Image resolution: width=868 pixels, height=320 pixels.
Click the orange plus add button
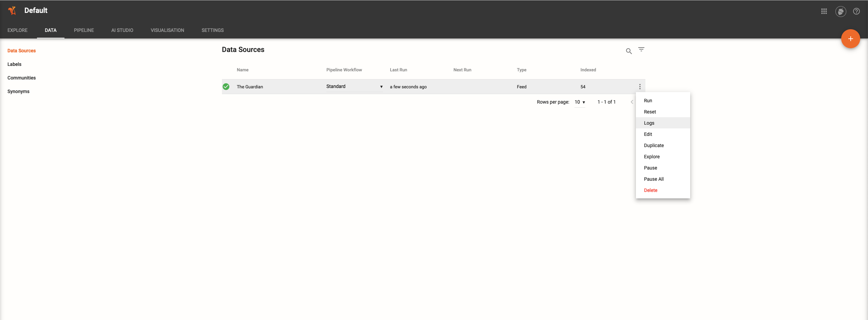(x=850, y=39)
